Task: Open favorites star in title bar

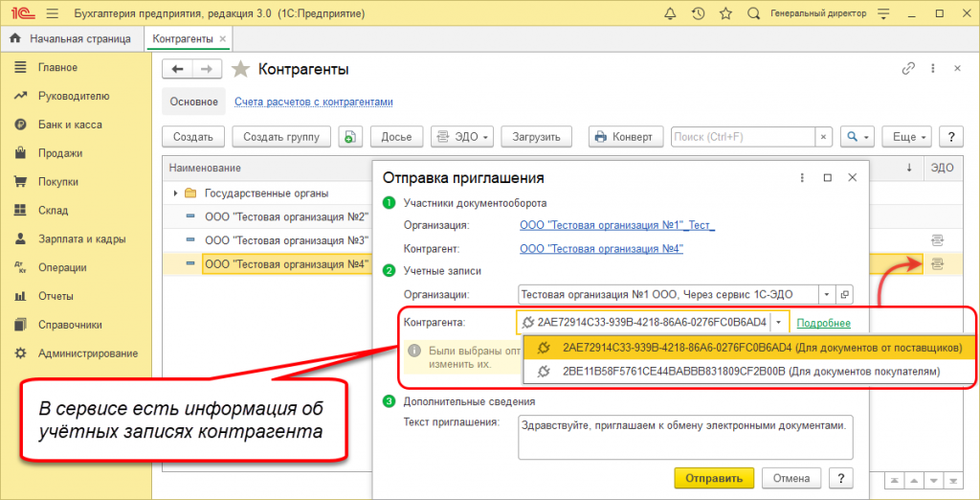Action: pyautogui.click(x=725, y=13)
